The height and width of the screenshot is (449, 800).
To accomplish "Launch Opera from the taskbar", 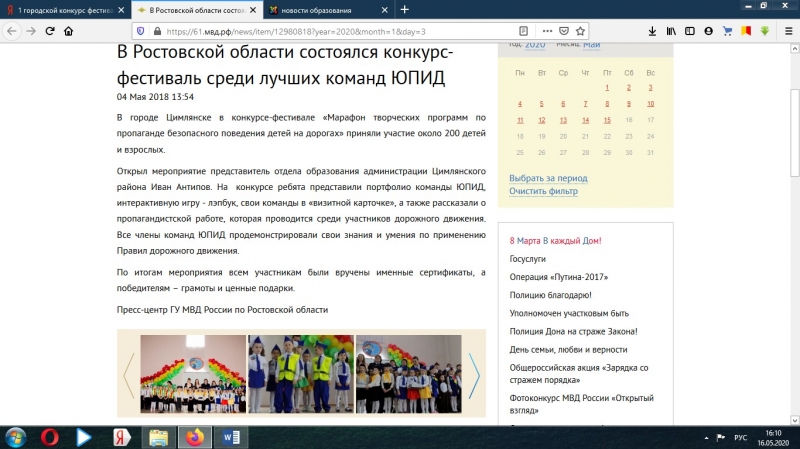I will [49, 438].
